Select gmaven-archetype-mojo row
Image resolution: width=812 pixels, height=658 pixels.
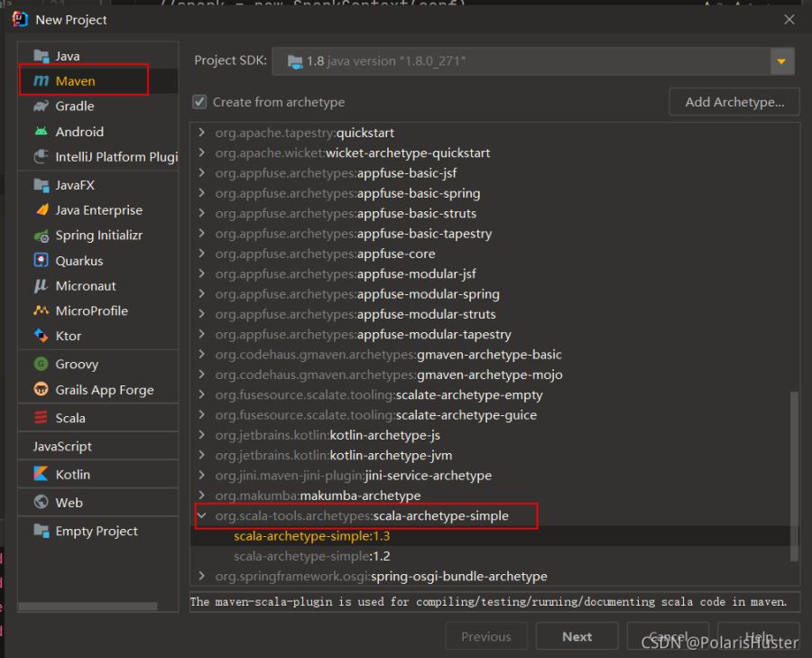(x=490, y=375)
